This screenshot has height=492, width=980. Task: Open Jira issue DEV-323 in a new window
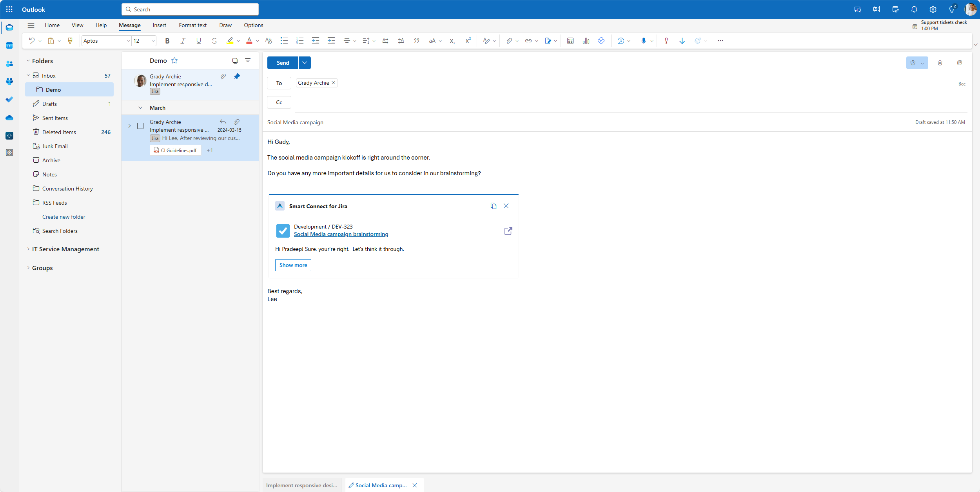(x=508, y=231)
